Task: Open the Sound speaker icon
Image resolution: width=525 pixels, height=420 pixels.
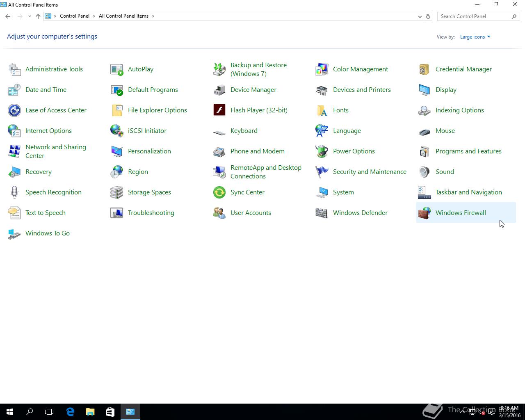Action: coord(425,172)
